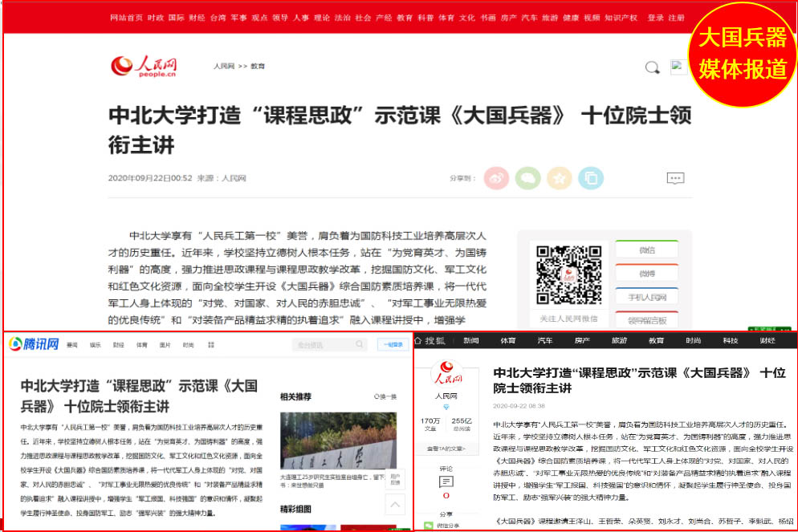Select 教育 in 人民网 red navigation bar
The width and height of the screenshot is (798, 532).
click(405, 18)
